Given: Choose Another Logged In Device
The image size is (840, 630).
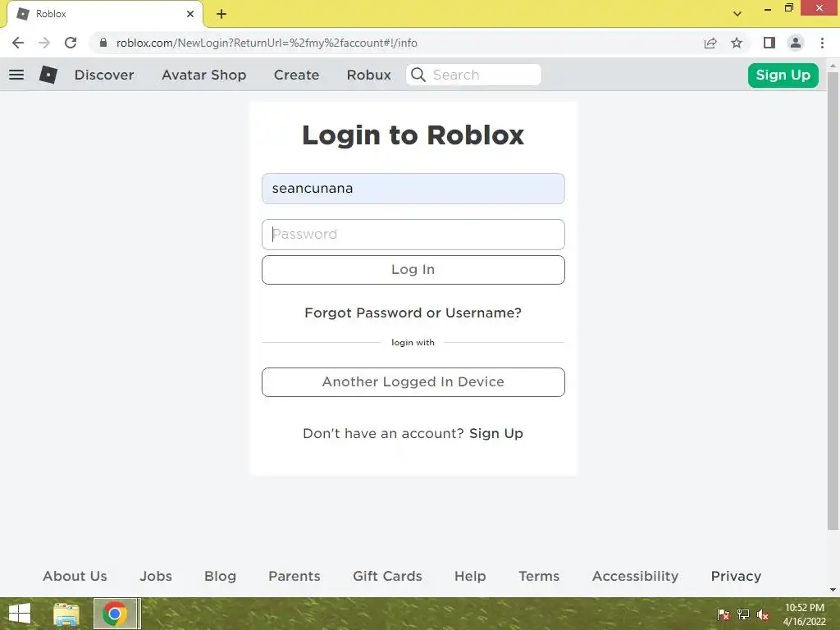Looking at the screenshot, I should (x=413, y=382).
